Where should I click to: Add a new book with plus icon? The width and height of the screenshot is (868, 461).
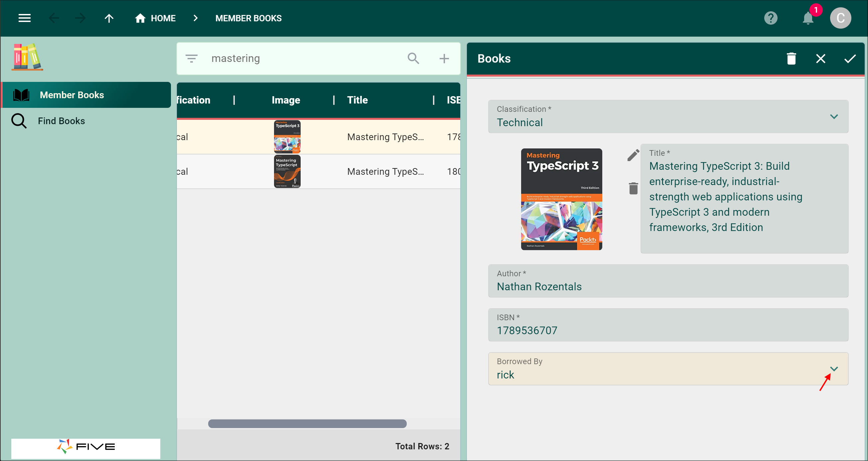click(444, 59)
